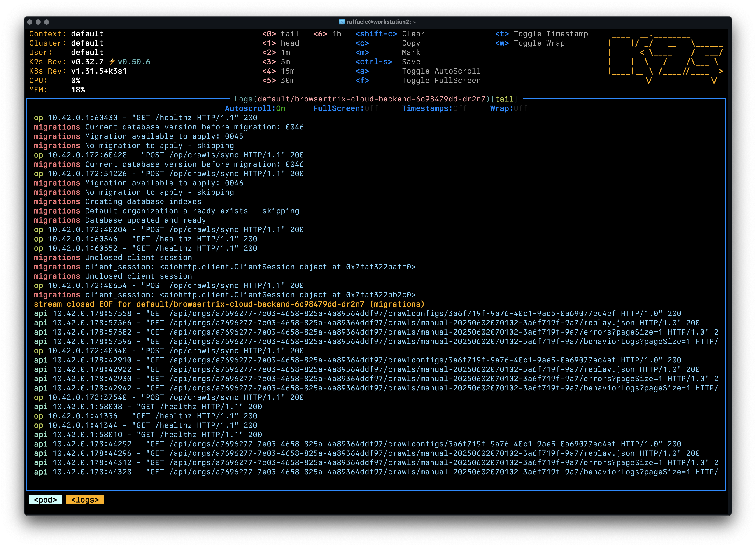Click the <w> Toggle Wrap hint
756x547 pixels.
click(530, 43)
